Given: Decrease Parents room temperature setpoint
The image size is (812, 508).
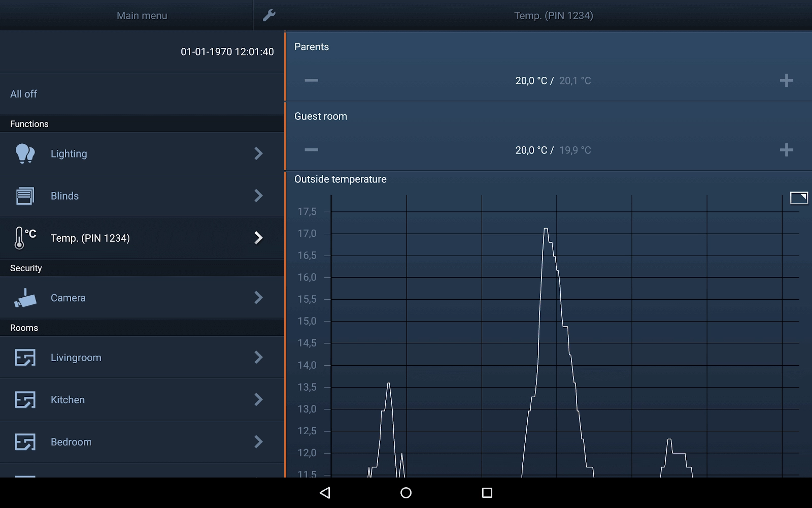Looking at the screenshot, I should (x=311, y=80).
